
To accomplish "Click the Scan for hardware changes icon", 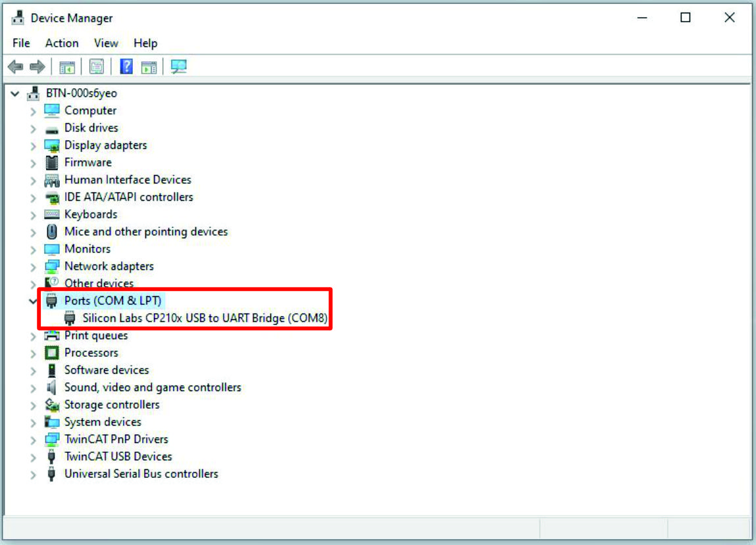I will (178, 66).
